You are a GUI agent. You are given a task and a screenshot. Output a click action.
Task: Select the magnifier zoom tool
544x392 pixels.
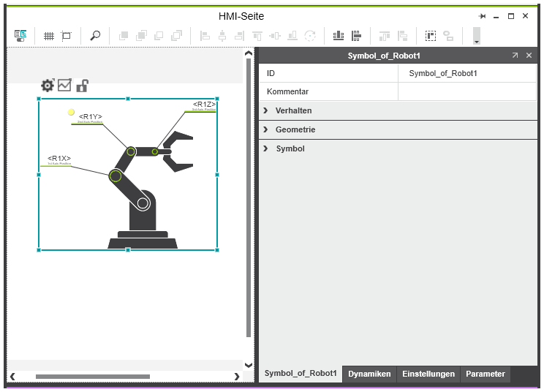tap(95, 36)
